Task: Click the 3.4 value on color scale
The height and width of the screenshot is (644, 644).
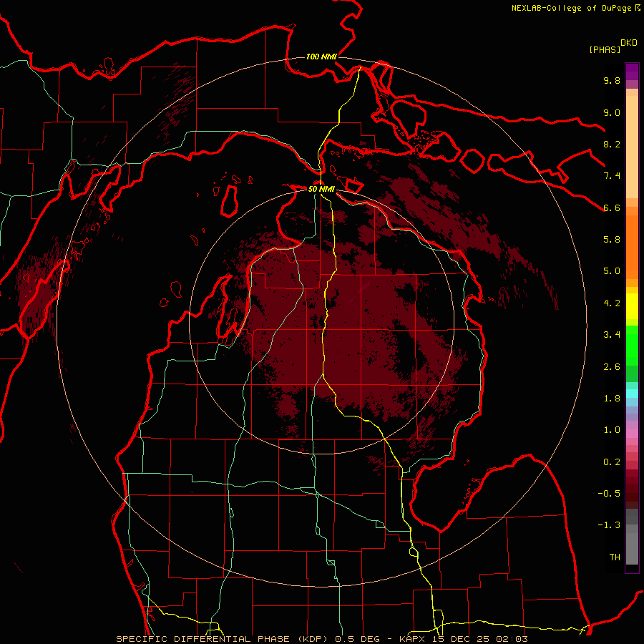Action: click(612, 335)
